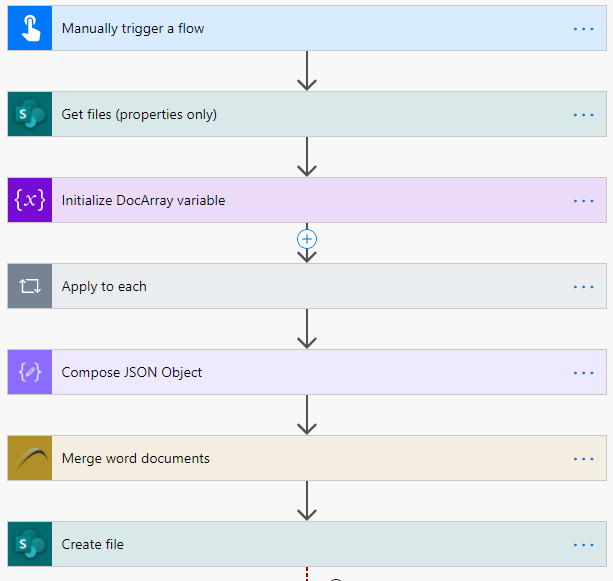Viewport: 613px width, 581px height.
Task: Open ellipsis menu for Apply to each
Action: 583,287
